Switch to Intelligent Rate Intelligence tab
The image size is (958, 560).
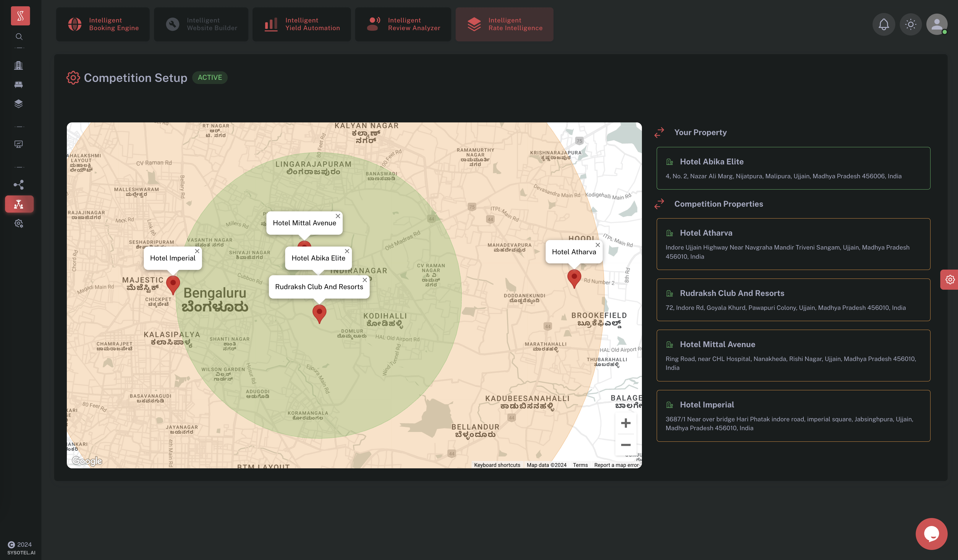(504, 24)
